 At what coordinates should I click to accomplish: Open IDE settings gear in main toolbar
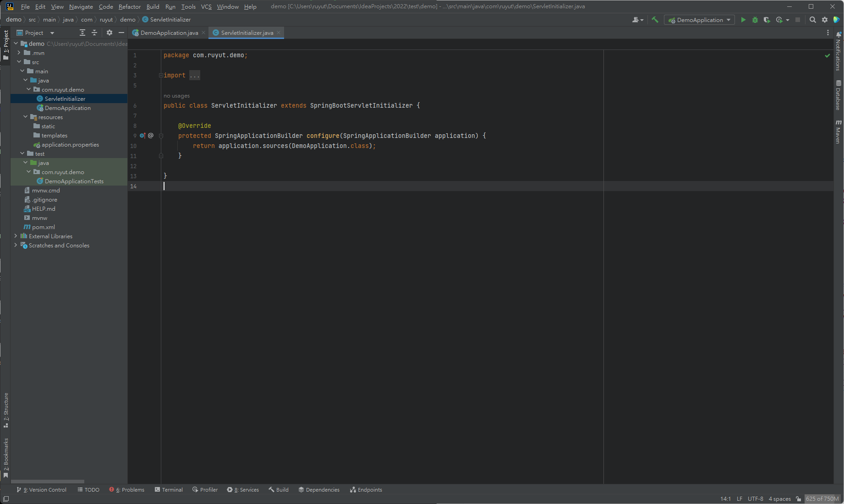(x=825, y=20)
